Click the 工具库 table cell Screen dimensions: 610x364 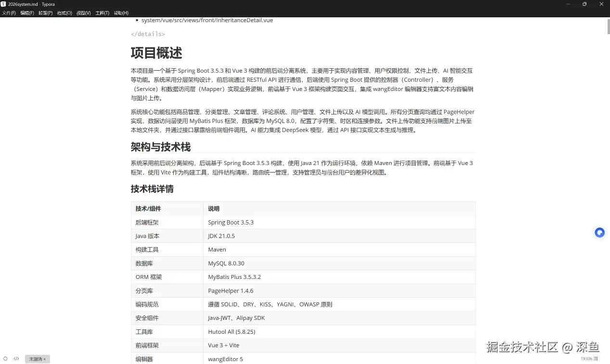(x=167, y=332)
